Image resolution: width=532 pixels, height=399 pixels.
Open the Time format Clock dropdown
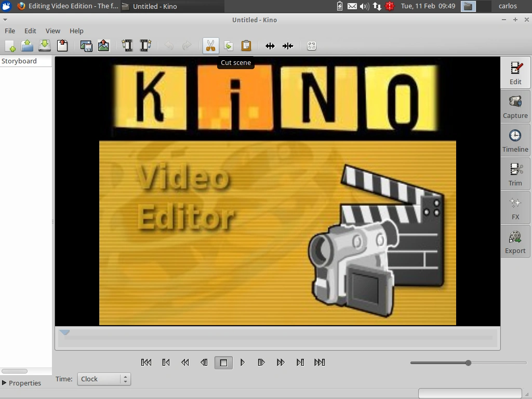click(104, 379)
